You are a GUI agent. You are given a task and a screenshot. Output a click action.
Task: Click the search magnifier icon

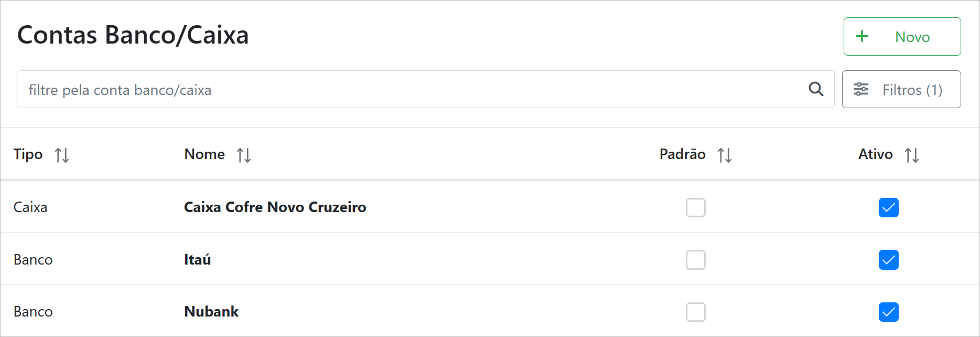pyautogui.click(x=816, y=89)
